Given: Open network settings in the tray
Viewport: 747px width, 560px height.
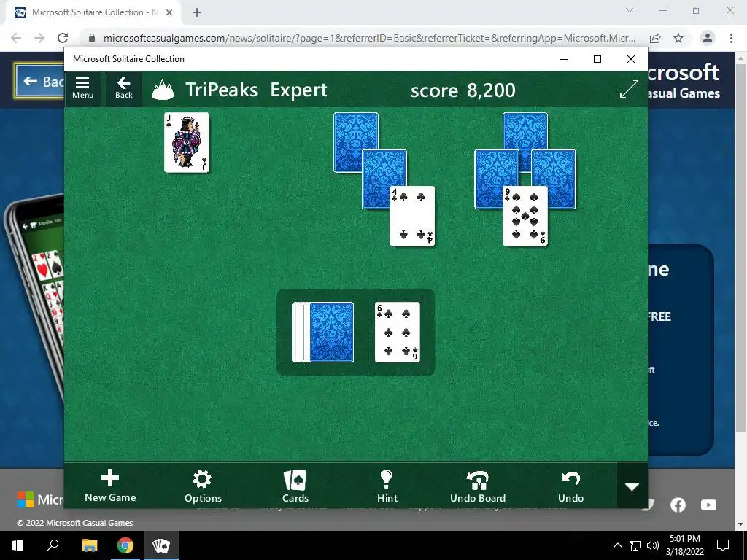Looking at the screenshot, I should coord(635,545).
